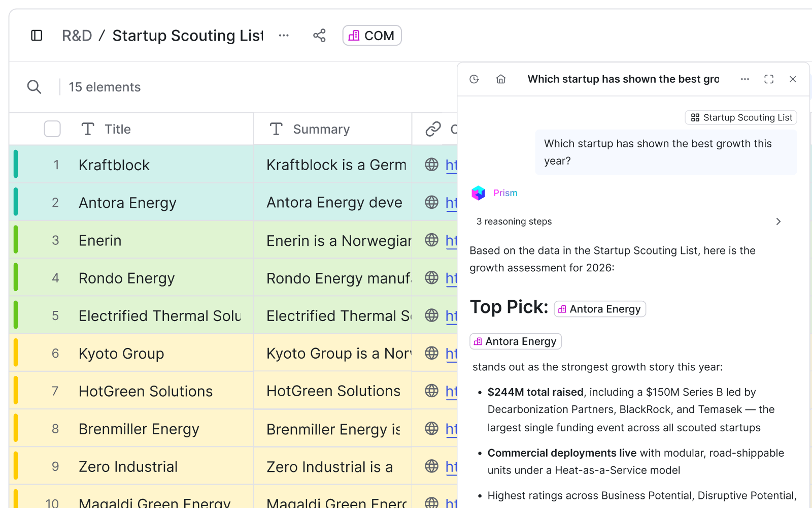The image size is (812, 508).
Task: Click the Kraftblock website globe icon
Action: [432, 165]
